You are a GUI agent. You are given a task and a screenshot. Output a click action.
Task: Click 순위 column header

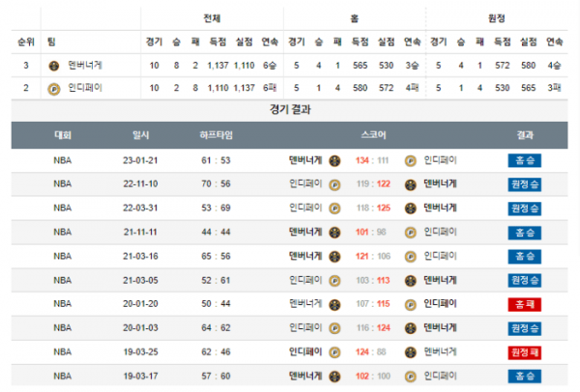(x=26, y=42)
